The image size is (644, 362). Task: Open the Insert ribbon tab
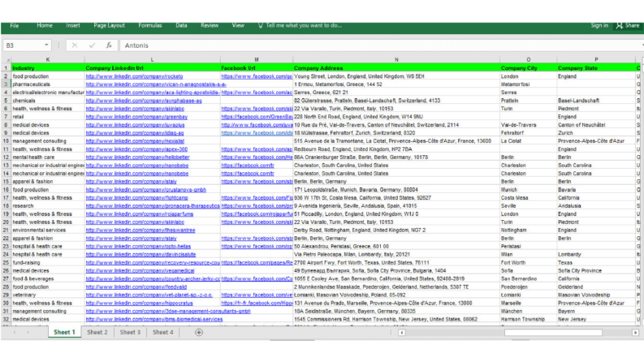(73, 25)
